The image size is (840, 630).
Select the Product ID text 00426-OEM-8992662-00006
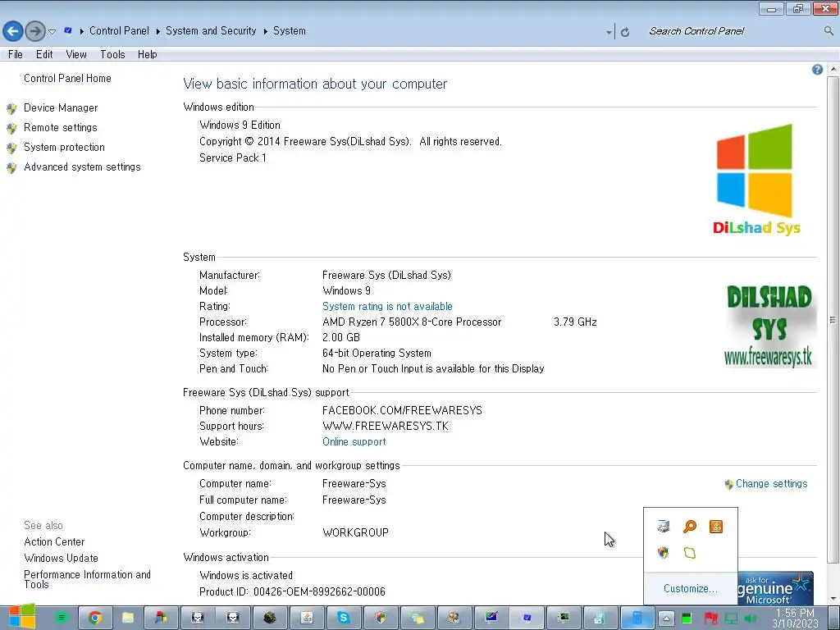tap(319, 592)
